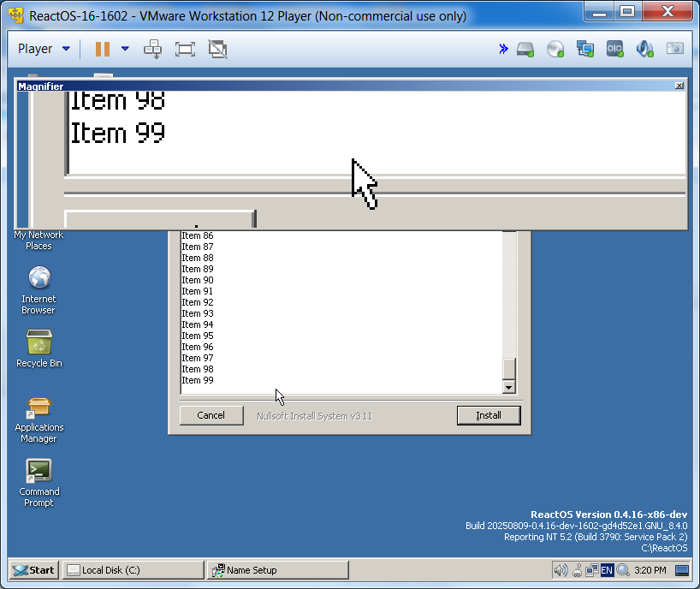Click the EN language indicator
The image size is (700, 589).
(x=607, y=570)
